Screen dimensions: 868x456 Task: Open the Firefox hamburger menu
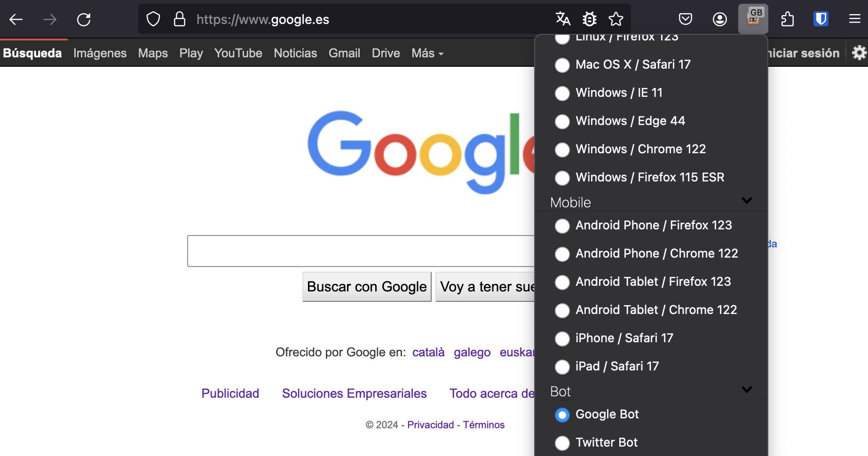(x=855, y=19)
